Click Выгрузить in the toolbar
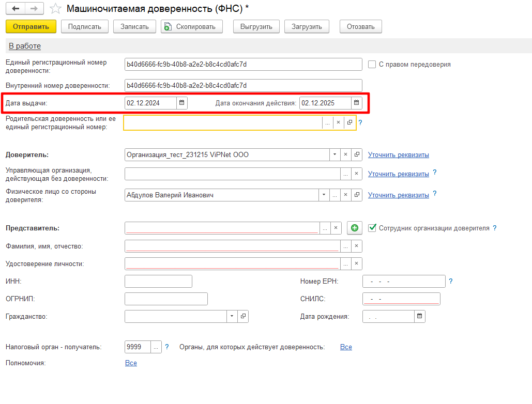Image resolution: width=532 pixels, height=404 pixels. (x=256, y=26)
